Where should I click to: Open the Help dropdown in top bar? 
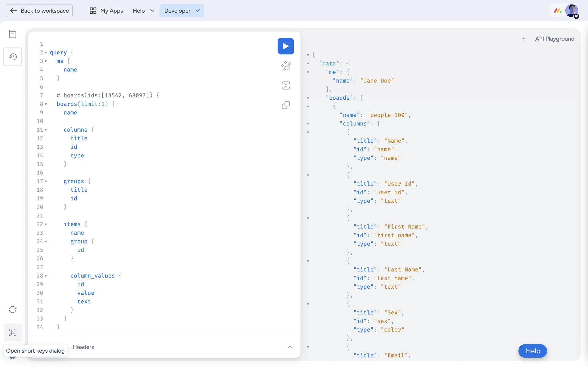click(x=143, y=11)
